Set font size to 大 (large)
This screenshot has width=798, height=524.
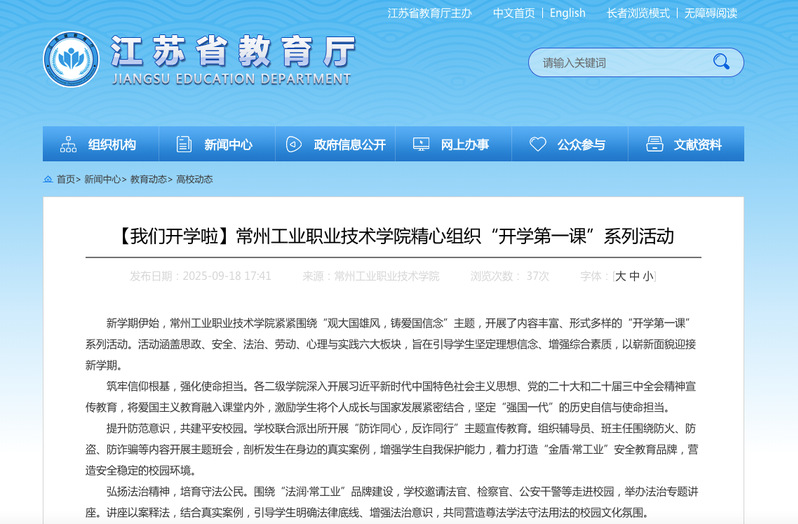(621, 276)
